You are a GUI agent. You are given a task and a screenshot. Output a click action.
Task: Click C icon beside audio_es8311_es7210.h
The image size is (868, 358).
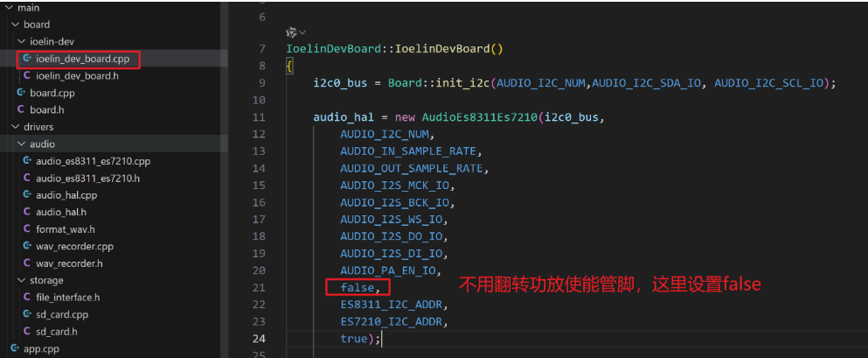[27, 178]
